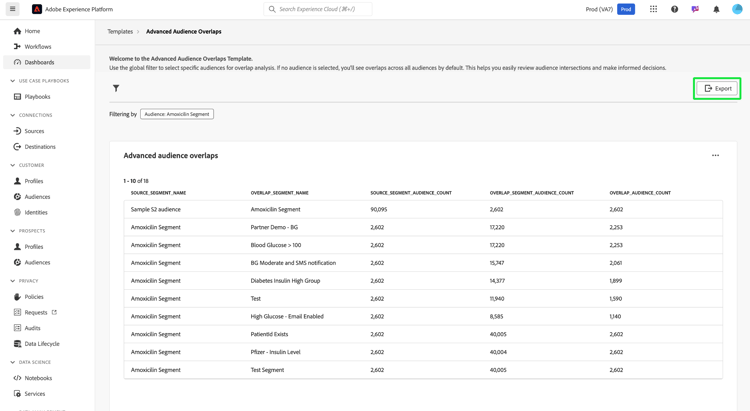Image resolution: width=750 pixels, height=411 pixels.
Task: Sort by SOURCE_SEGMENT_NAME column header
Action: pos(158,193)
